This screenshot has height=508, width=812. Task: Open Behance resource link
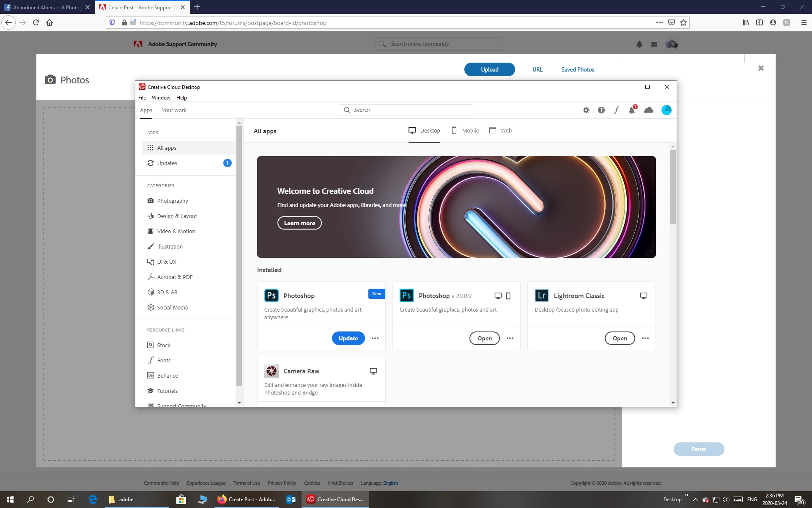[x=167, y=375]
